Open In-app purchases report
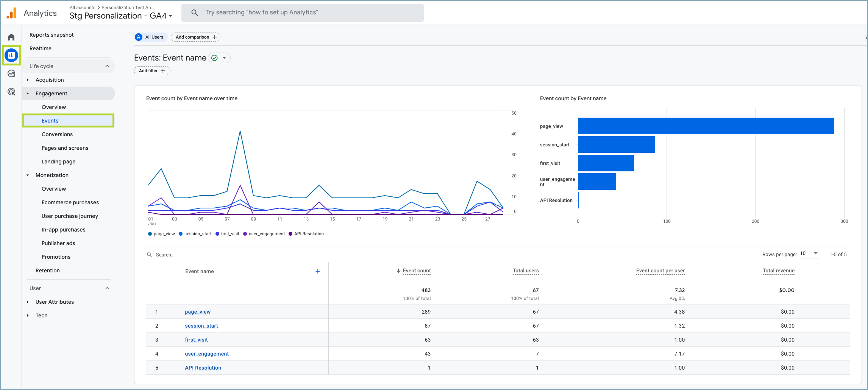868x390 pixels. 63,230
